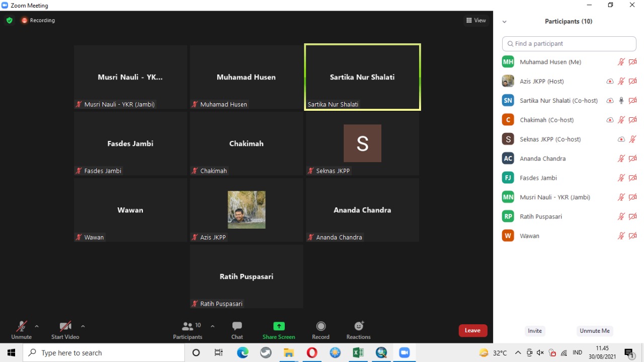Expand video options arrow beside Start Video
The height and width of the screenshot is (362, 644).
tap(83, 326)
